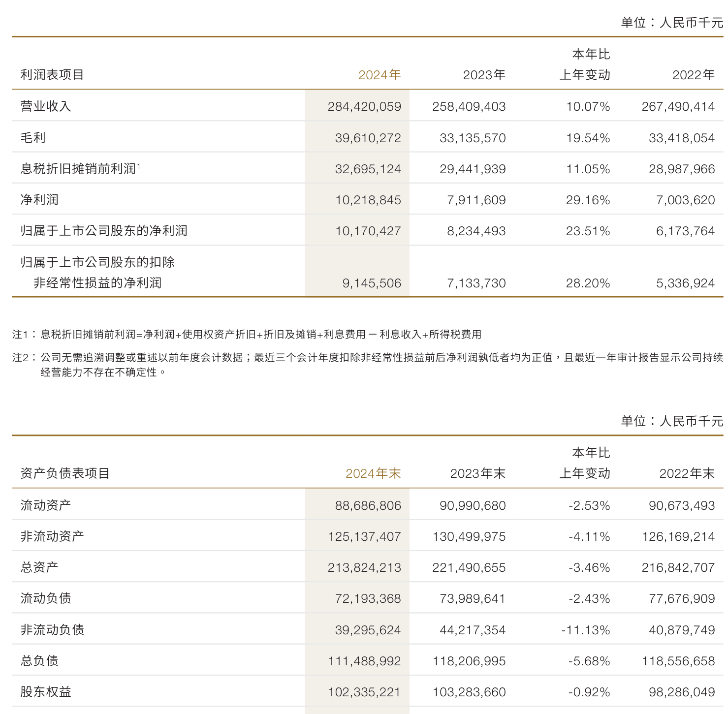
Task: Click the 总资产 value 213,824,213
Action: coord(364,567)
